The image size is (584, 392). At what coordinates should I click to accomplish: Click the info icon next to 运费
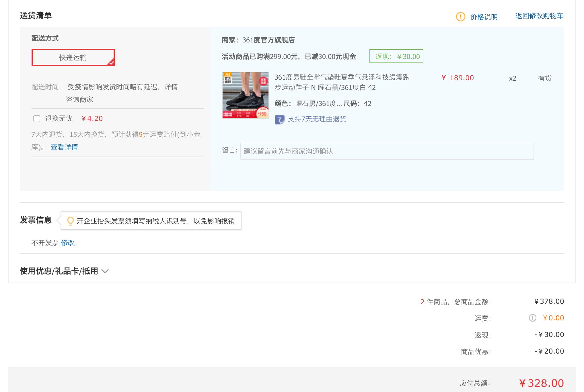coord(532,318)
